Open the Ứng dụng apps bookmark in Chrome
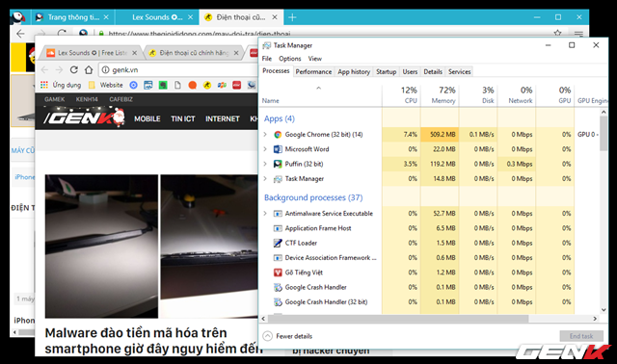This screenshot has width=617, height=364. click(x=61, y=85)
